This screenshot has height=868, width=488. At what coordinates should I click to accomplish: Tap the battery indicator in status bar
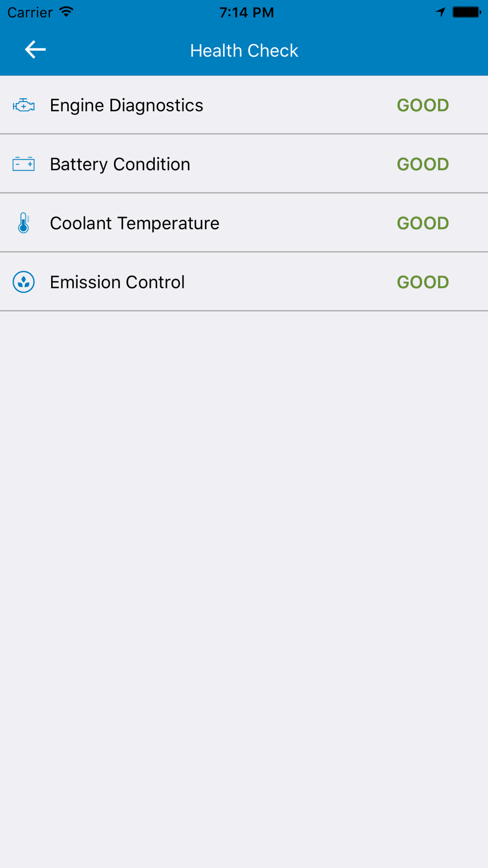pyautogui.click(x=466, y=12)
